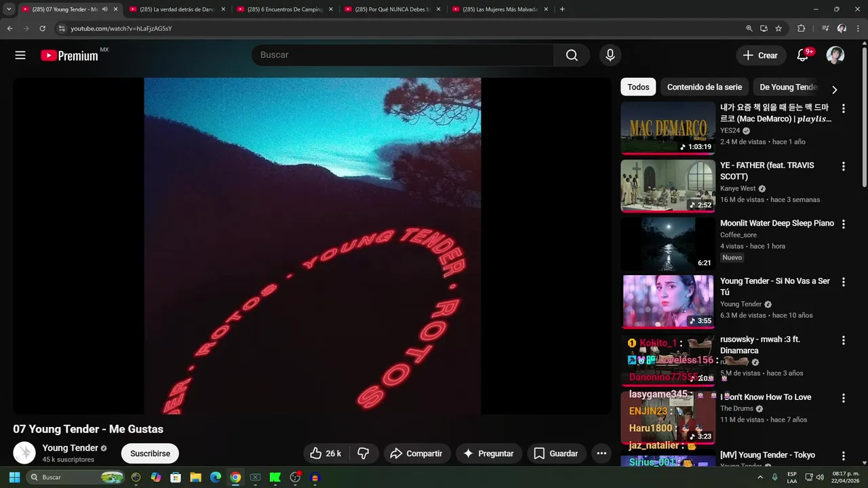Open Chrome media controls icon
Image resolution: width=868 pixels, height=488 pixels.
tap(825, 28)
